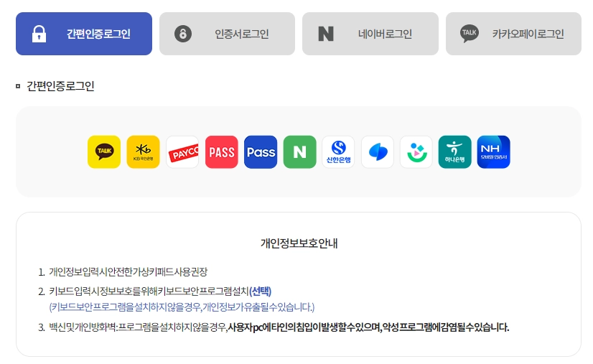The height and width of the screenshot is (364, 593).
Task: Choose the 신한은행 authentication icon
Action: tap(338, 151)
